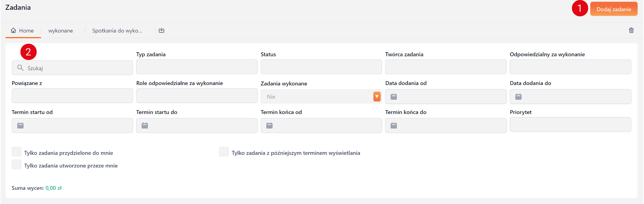Open calendar for Data dodania od
The height and width of the screenshot is (204, 644).
coord(394,97)
